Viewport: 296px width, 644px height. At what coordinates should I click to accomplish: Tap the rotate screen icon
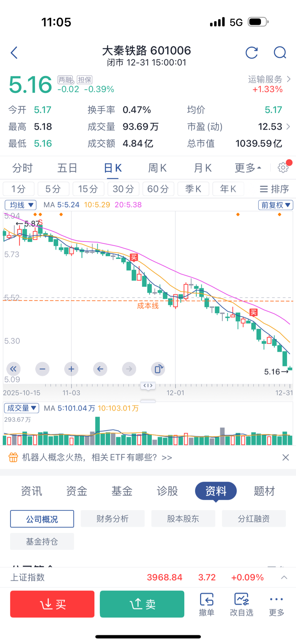click(x=158, y=369)
